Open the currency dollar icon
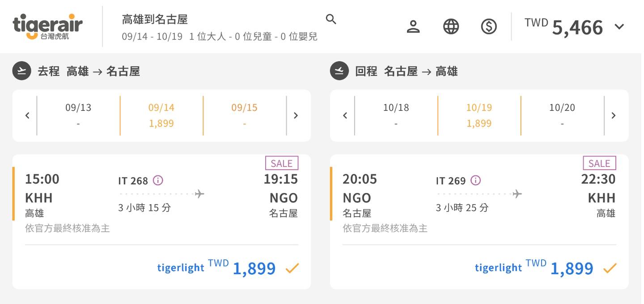The width and height of the screenshot is (644, 304). pos(489,26)
